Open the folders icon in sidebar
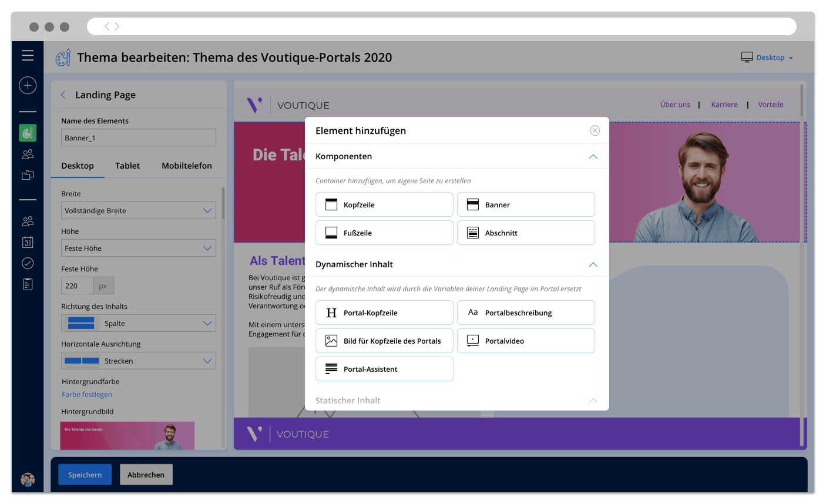This screenshot has height=504, width=826. [x=28, y=176]
